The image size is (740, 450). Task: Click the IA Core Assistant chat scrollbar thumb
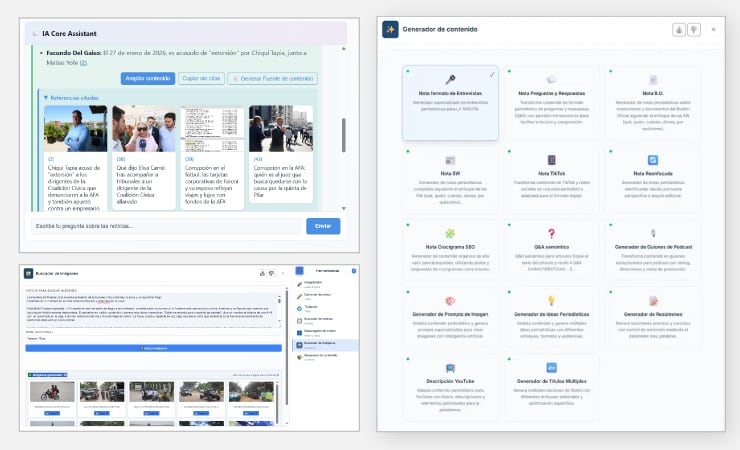(x=344, y=135)
